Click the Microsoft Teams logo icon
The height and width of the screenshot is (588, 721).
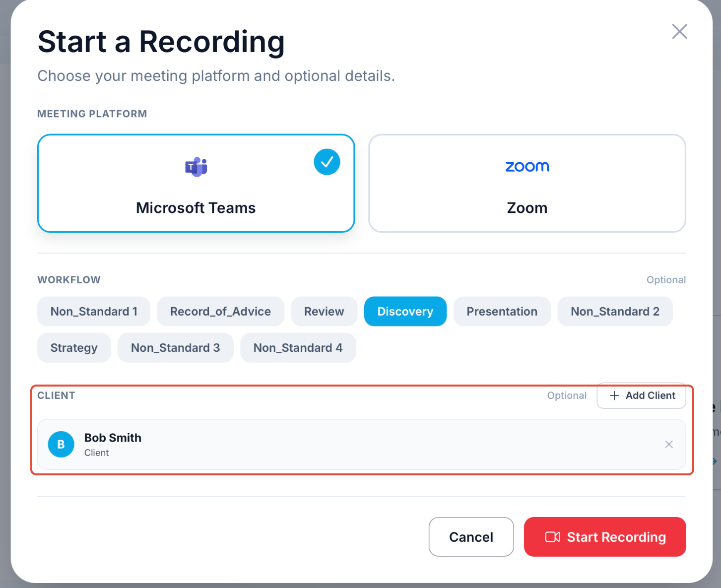tap(196, 167)
